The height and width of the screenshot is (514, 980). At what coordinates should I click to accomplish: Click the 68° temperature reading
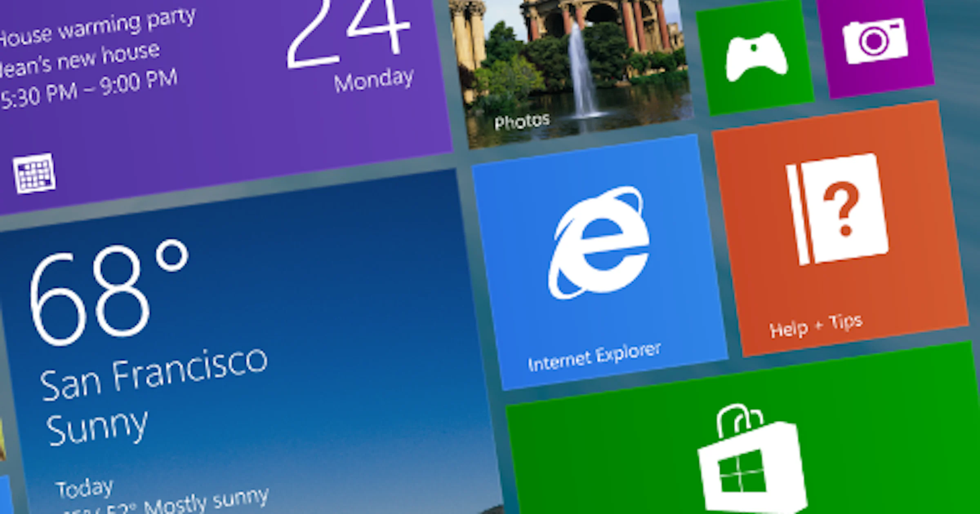point(109,293)
